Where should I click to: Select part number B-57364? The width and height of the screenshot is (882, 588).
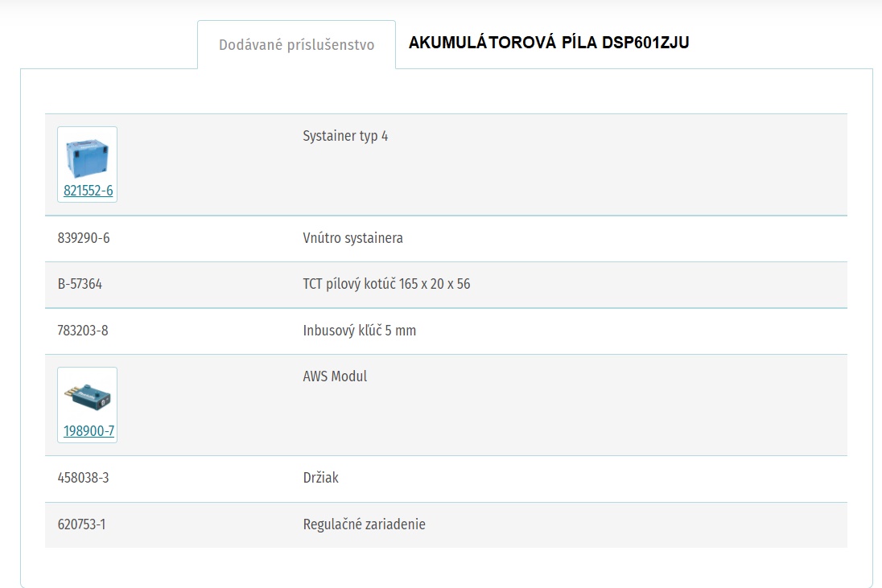click(x=80, y=284)
